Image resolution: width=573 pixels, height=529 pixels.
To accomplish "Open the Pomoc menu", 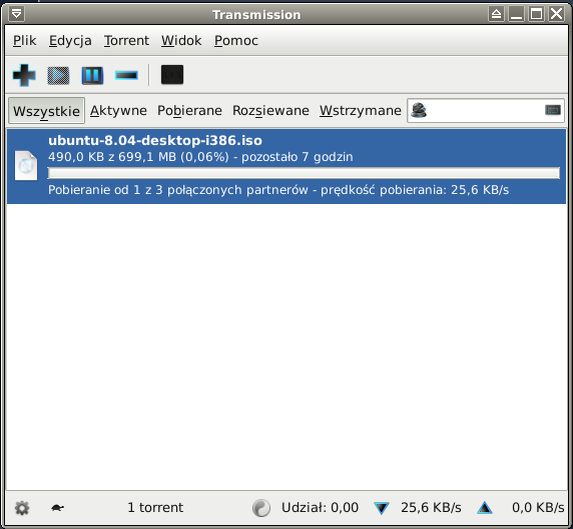I will click(x=236, y=41).
